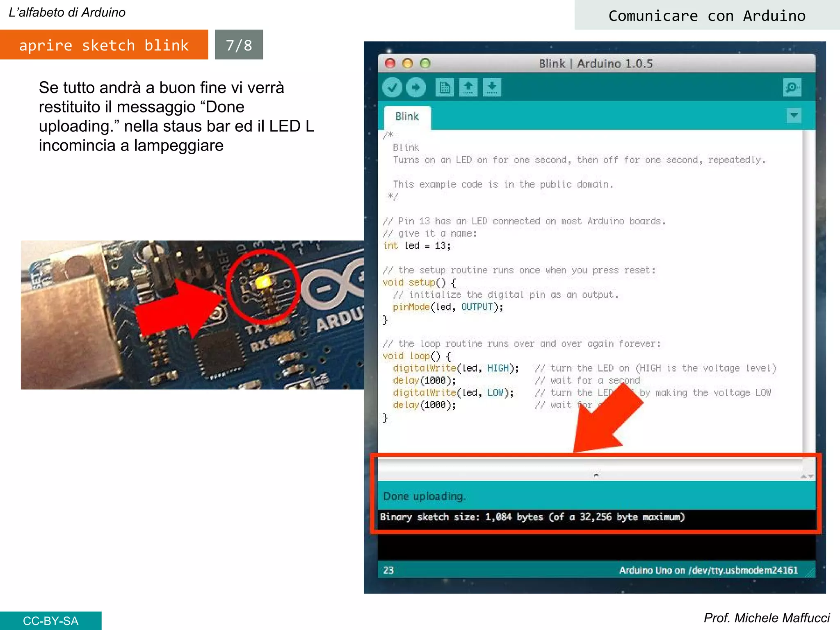Click the console scroll arrows above status
840x630 pixels.
807,477
